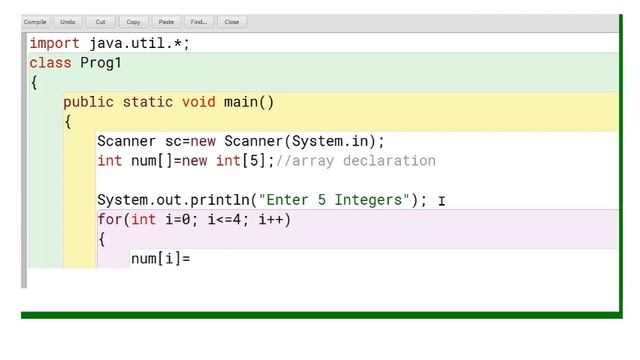Click 'java.util.*;' text
The width and height of the screenshot is (640, 360).
pyautogui.click(x=139, y=43)
